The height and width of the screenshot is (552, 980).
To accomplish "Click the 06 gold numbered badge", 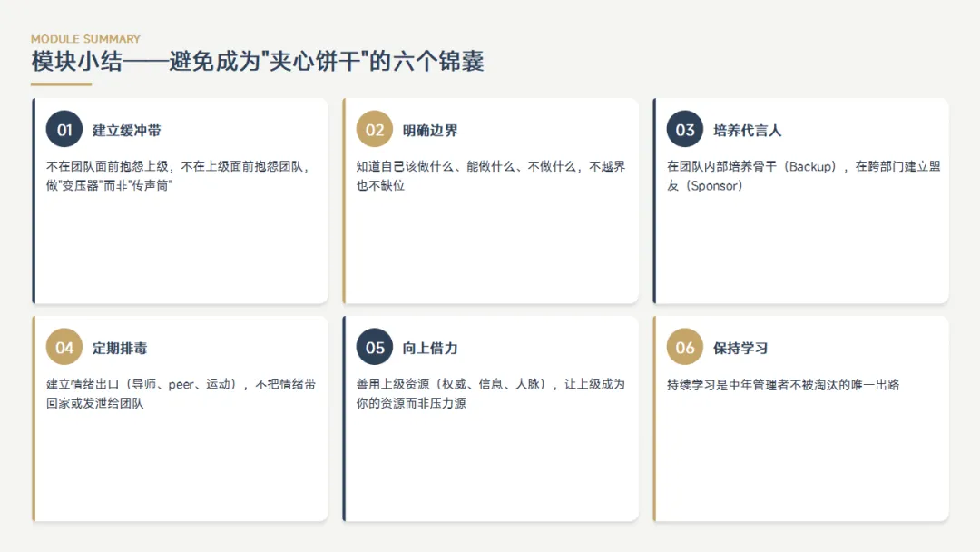I will coord(685,347).
